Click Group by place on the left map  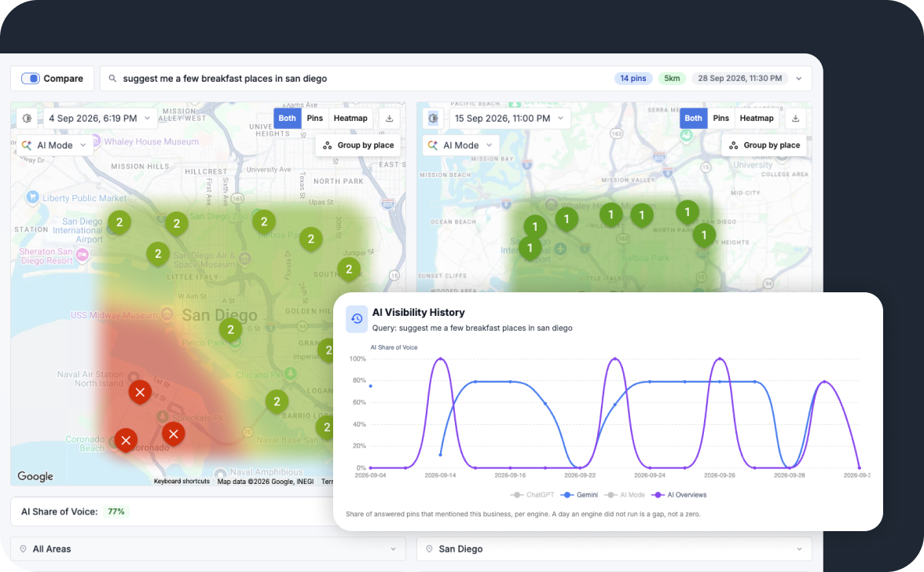(x=358, y=145)
